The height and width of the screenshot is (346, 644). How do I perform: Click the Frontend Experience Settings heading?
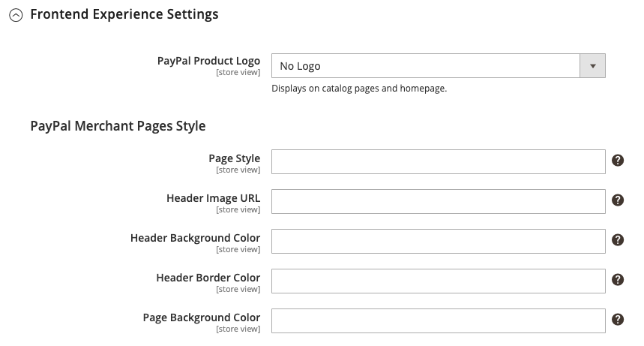pyautogui.click(x=124, y=14)
